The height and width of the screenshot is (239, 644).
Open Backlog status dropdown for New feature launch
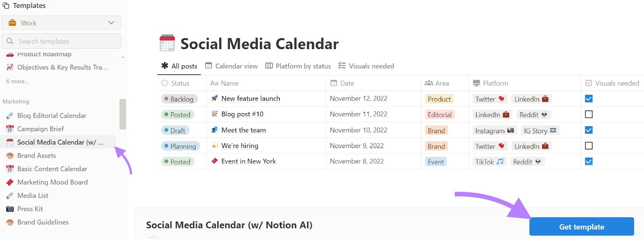click(179, 99)
